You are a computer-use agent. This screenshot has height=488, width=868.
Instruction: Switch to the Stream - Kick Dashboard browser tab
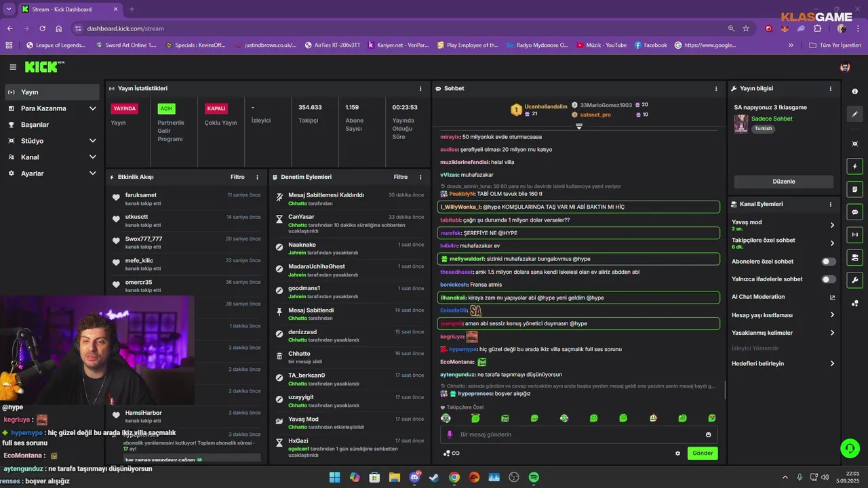pyautogui.click(x=69, y=9)
